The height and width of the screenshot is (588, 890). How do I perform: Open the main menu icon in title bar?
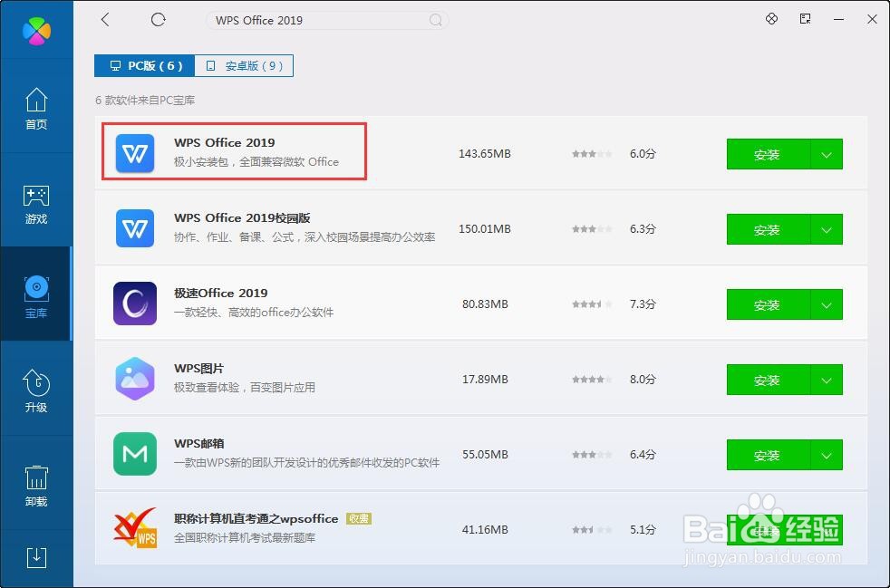(x=805, y=19)
